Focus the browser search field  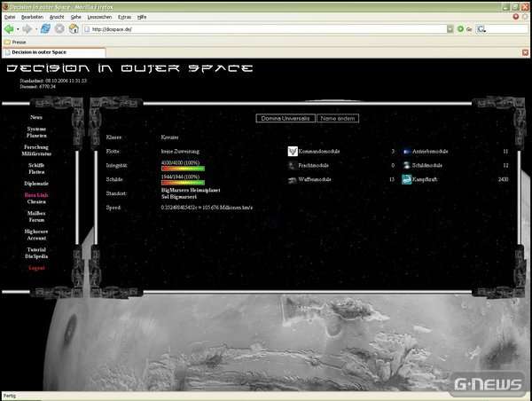(507, 29)
